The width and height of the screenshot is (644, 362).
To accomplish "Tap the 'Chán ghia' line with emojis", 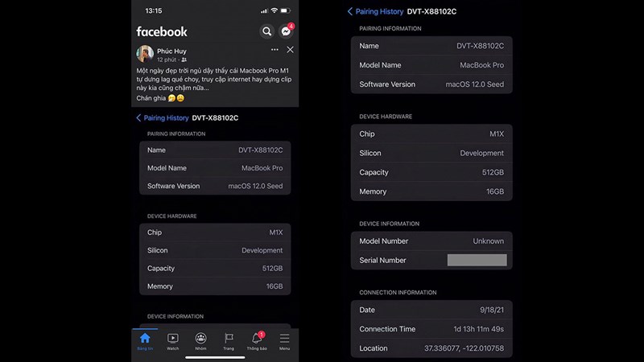I will pyautogui.click(x=160, y=98).
